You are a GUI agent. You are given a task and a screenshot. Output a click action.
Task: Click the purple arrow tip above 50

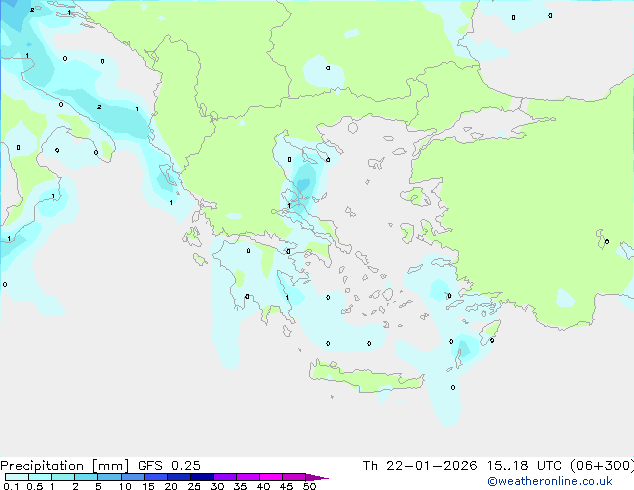click(x=317, y=477)
